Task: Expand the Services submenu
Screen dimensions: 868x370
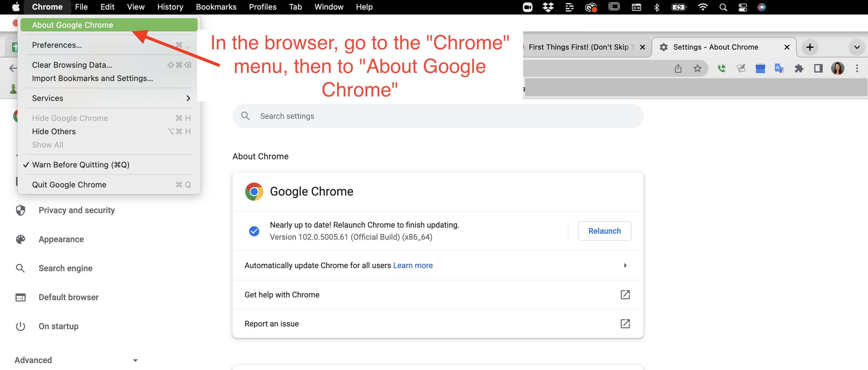Action: (x=109, y=98)
